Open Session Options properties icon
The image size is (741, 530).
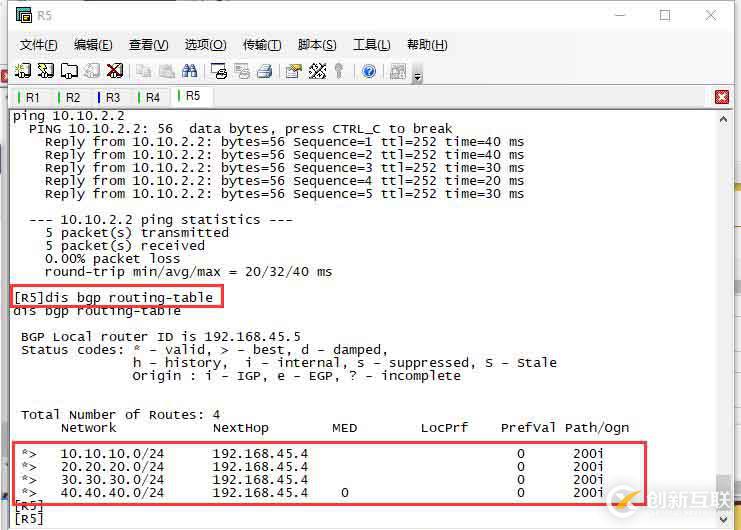coord(293,71)
